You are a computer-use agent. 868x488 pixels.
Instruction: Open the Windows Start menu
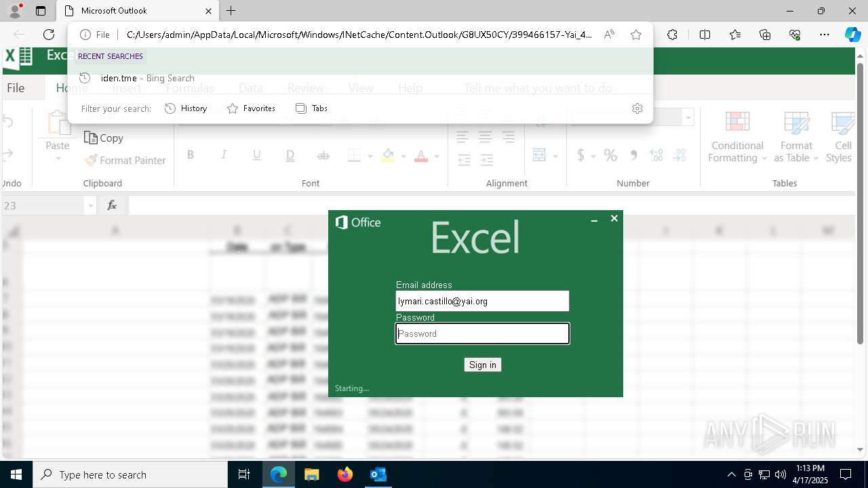pos(16,474)
